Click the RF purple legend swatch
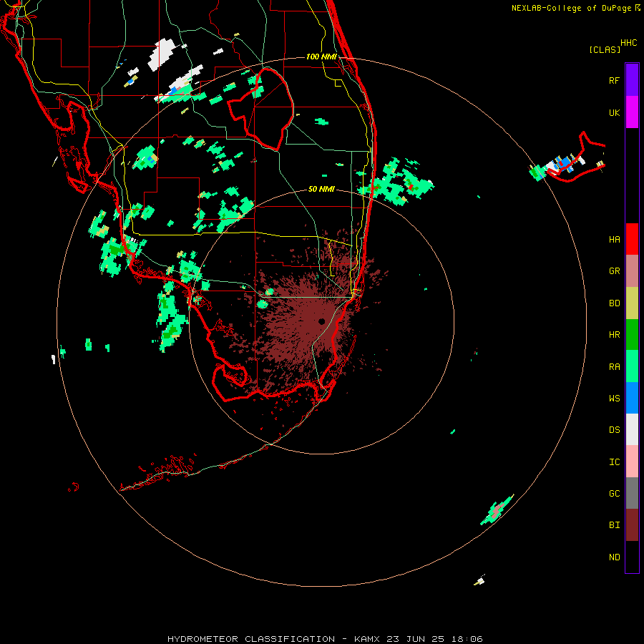This screenshot has height=644, width=644. (632, 80)
